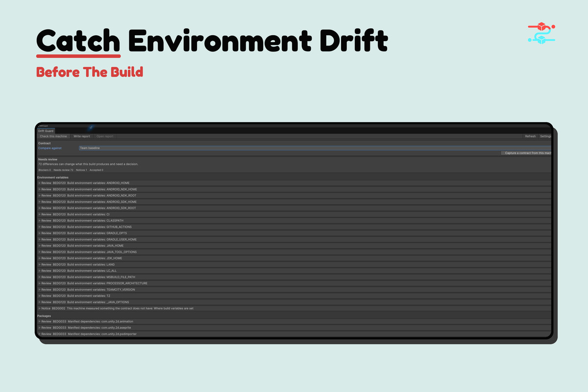Expand the ANDROID_NDK_ROOT review row

(294, 196)
